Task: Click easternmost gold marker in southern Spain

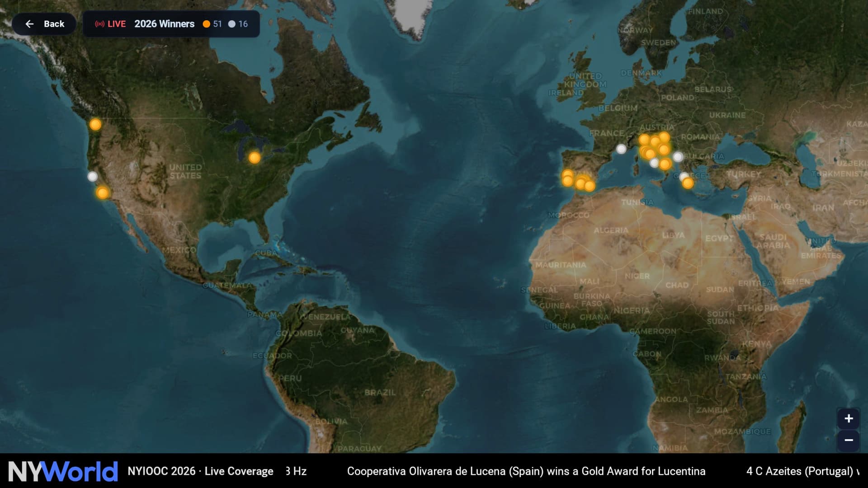Action: (x=590, y=186)
